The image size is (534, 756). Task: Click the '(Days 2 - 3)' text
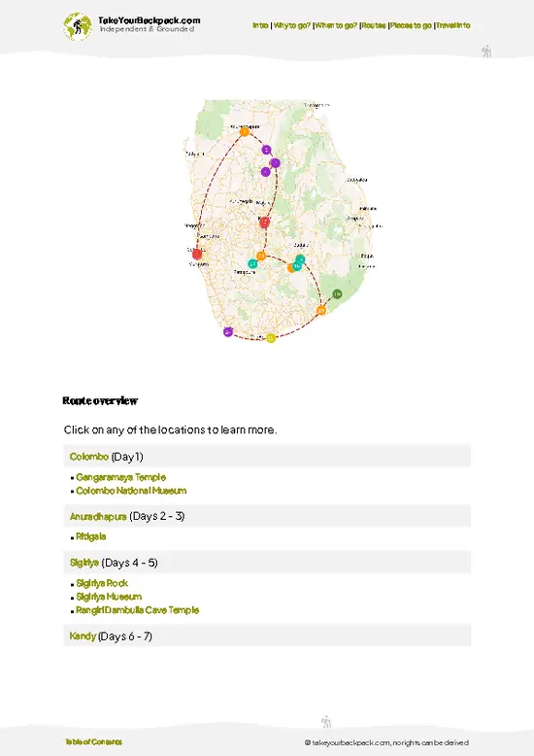pyautogui.click(x=157, y=516)
